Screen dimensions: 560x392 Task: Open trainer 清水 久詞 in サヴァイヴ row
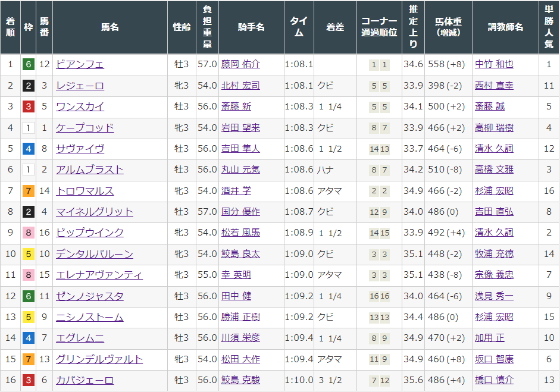pos(494,149)
